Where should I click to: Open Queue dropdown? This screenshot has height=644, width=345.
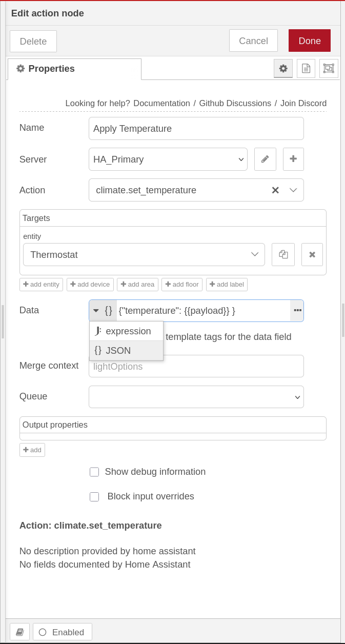[196, 397]
